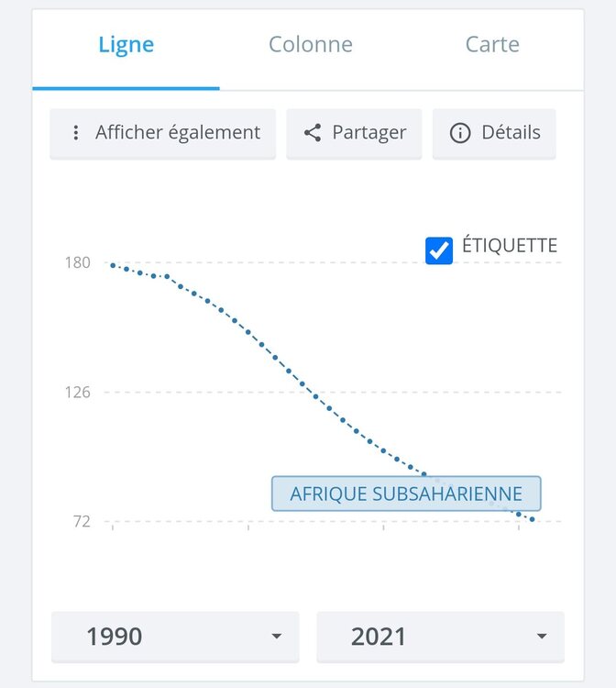The image size is (616, 688).
Task: Switch to the Colonne tab
Action: pos(310,45)
